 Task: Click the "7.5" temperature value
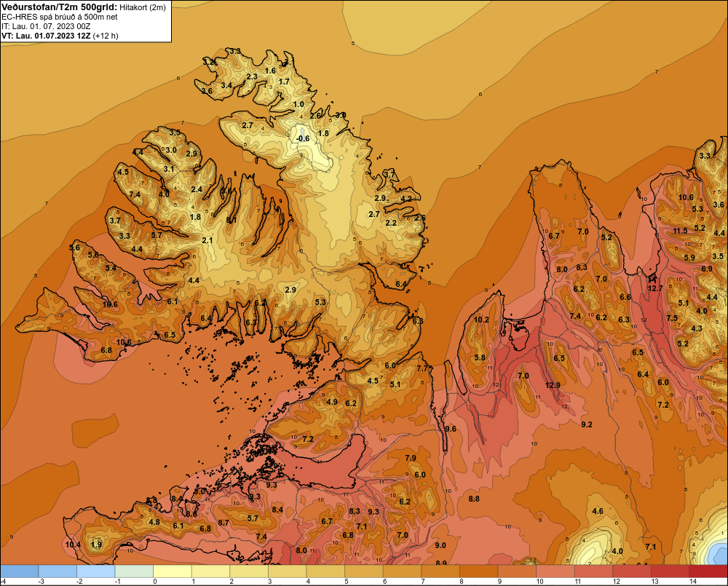pyautogui.click(x=672, y=318)
